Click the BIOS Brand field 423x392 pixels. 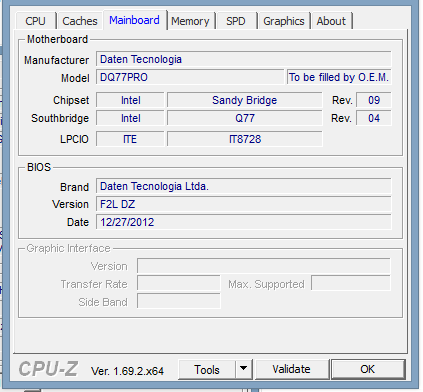coord(244,186)
